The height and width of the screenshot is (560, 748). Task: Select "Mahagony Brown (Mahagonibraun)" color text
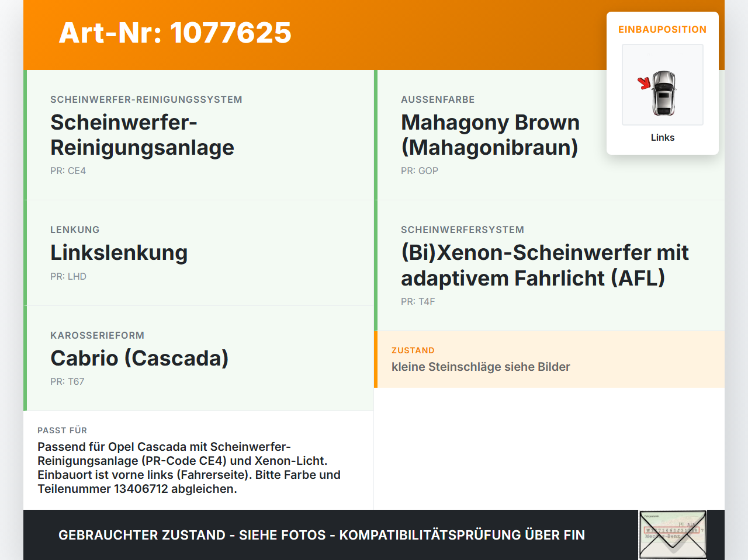(490, 135)
